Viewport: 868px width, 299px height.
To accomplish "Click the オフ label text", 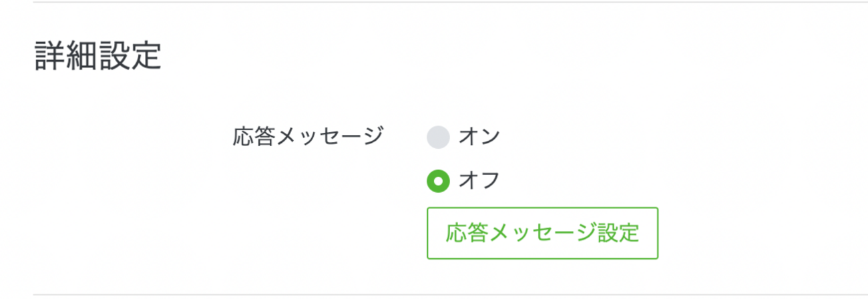I will 479,180.
